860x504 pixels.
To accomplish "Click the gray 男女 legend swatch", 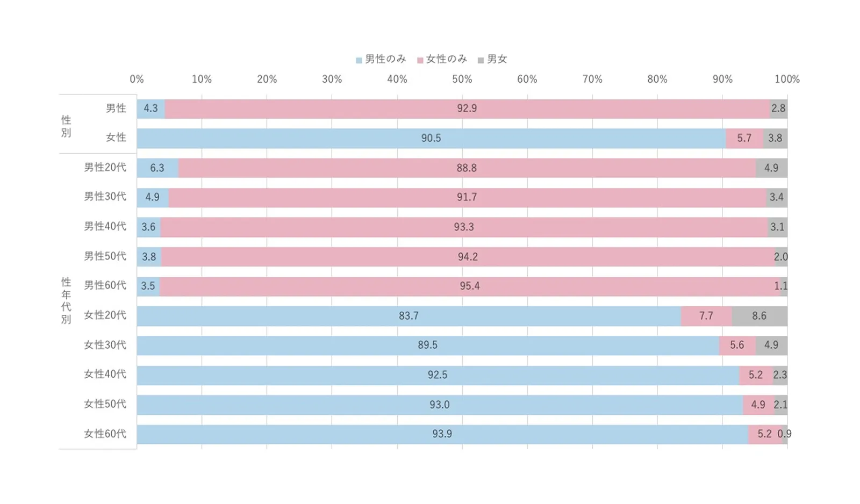I will click(481, 60).
